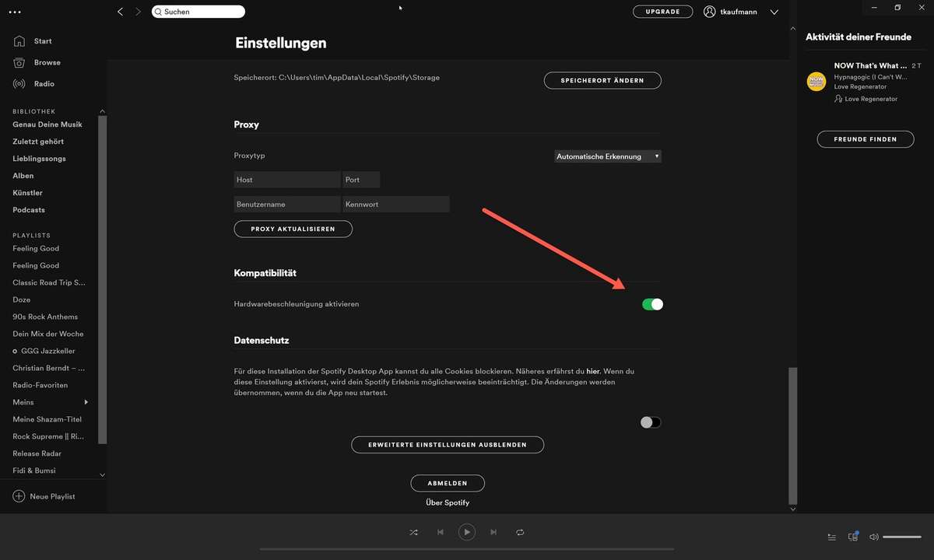Focus the Suchen search field
This screenshot has height=560, width=934.
[198, 12]
